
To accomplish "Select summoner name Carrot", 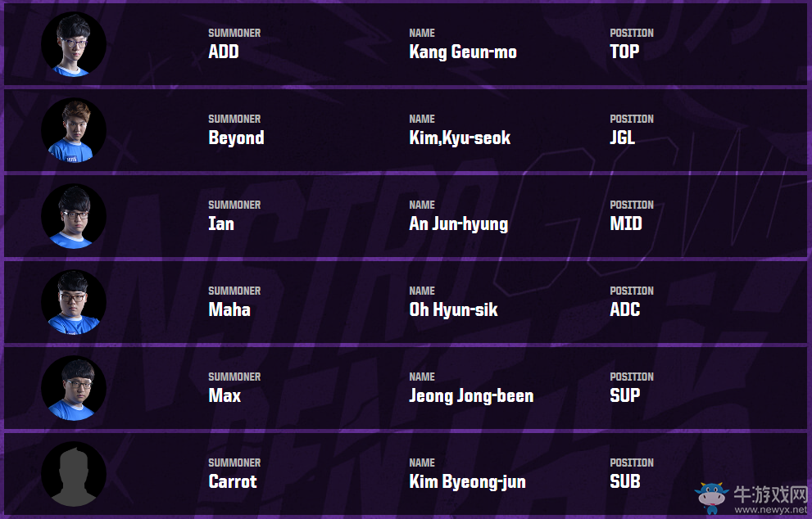I will click(x=233, y=482).
